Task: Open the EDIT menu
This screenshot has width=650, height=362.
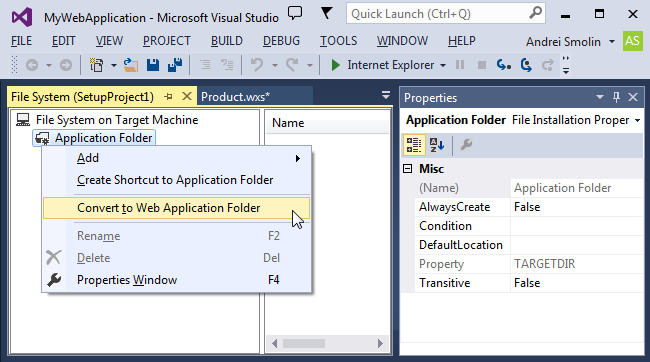Action: tap(63, 41)
